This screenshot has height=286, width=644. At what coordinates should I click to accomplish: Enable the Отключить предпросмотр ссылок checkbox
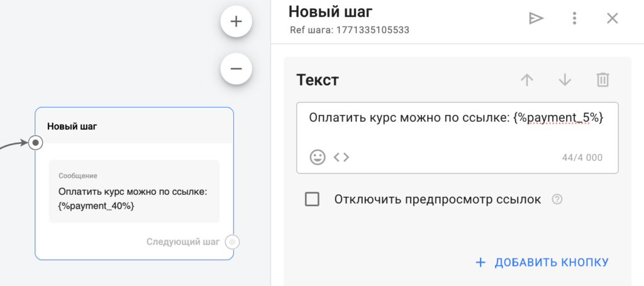(x=312, y=200)
